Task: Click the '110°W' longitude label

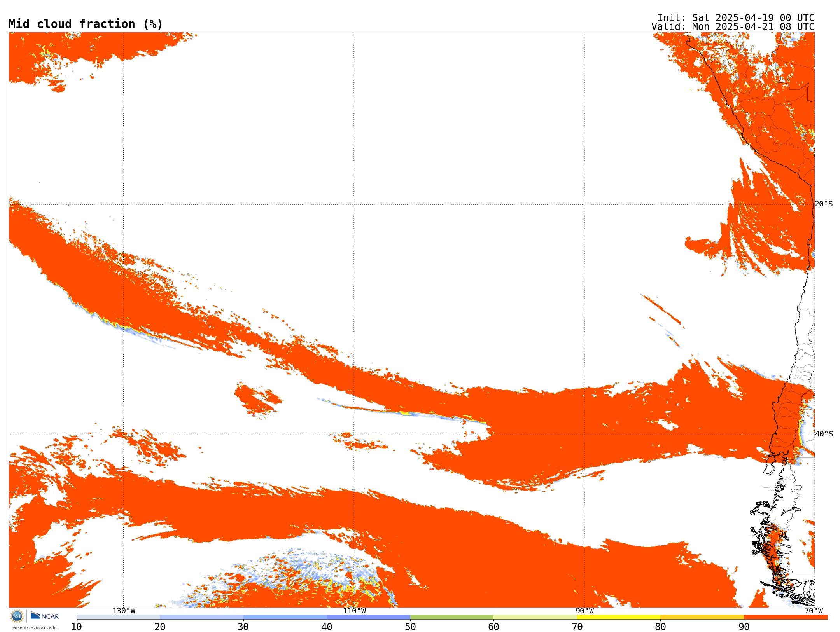Action: pos(354,611)
